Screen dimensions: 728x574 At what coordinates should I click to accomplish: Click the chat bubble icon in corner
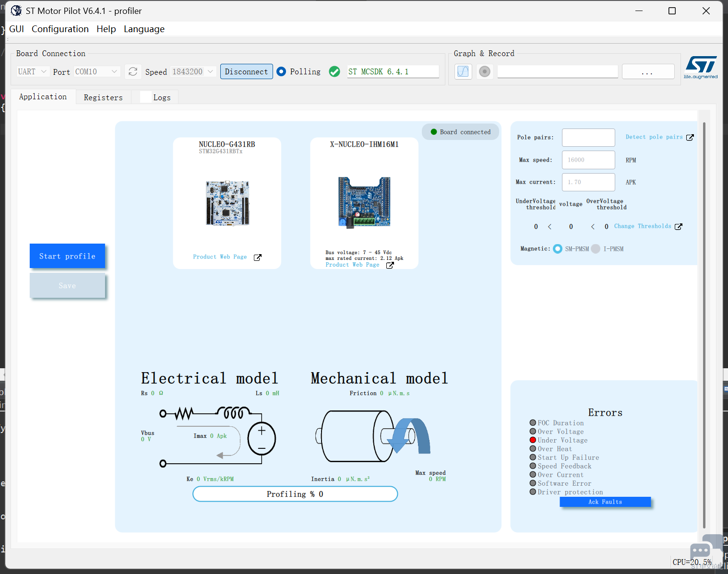pos(700,551)
